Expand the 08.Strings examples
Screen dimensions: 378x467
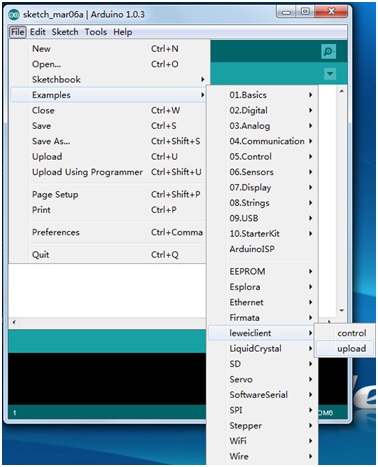(x=262, y=203)
